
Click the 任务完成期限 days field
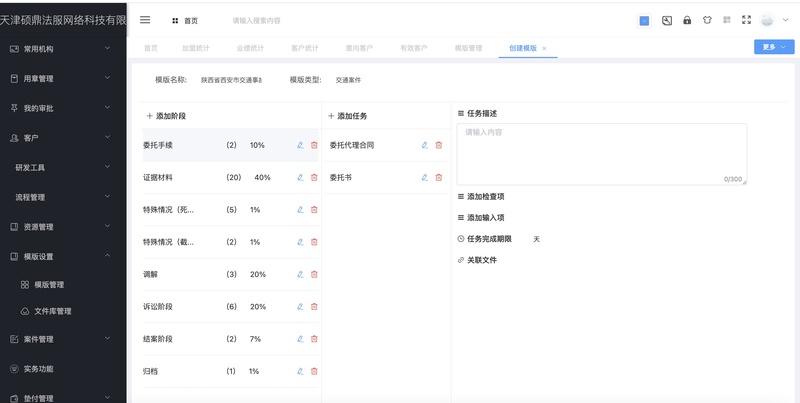523,239
